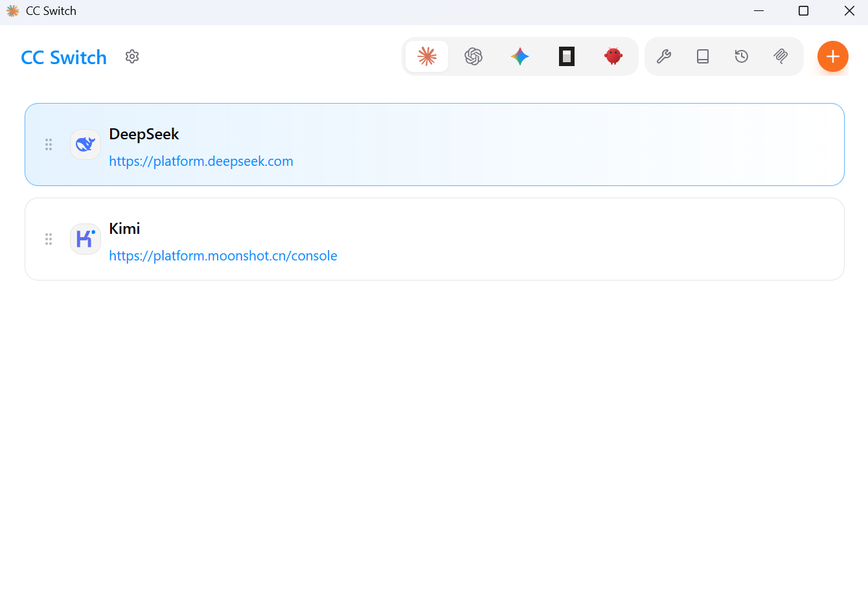Maximize the CC Switch window

(804, 11)
